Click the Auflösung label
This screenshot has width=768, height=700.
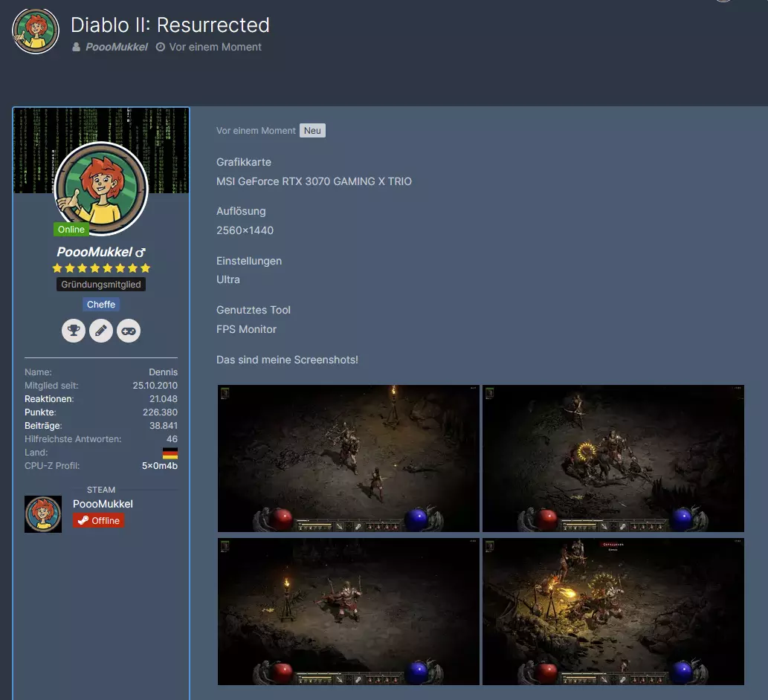[x=241, y=212]
